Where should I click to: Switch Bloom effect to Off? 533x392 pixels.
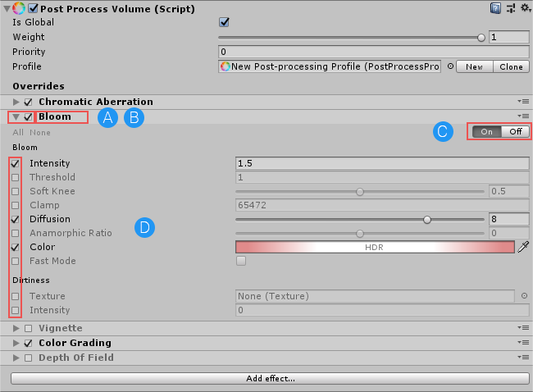point(515,131)
